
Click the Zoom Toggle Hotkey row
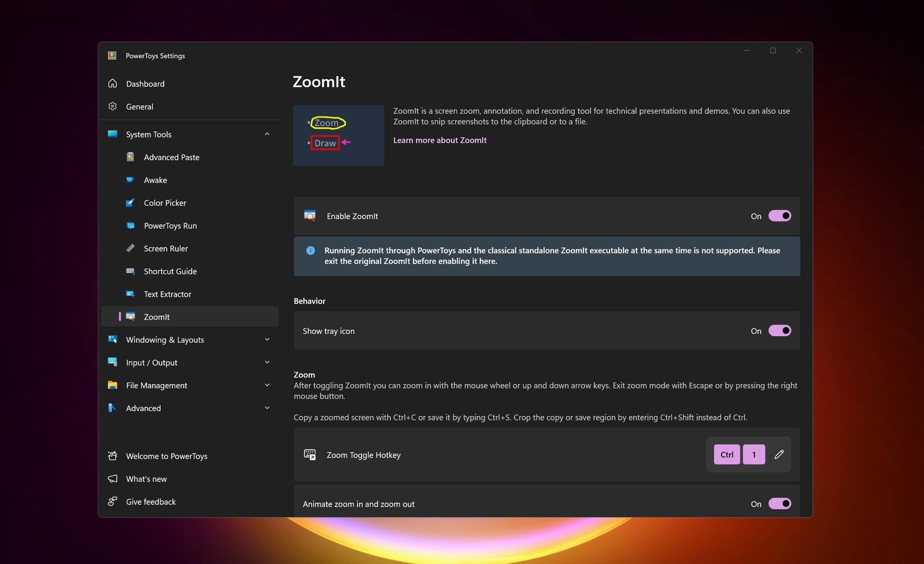point(547,454)
